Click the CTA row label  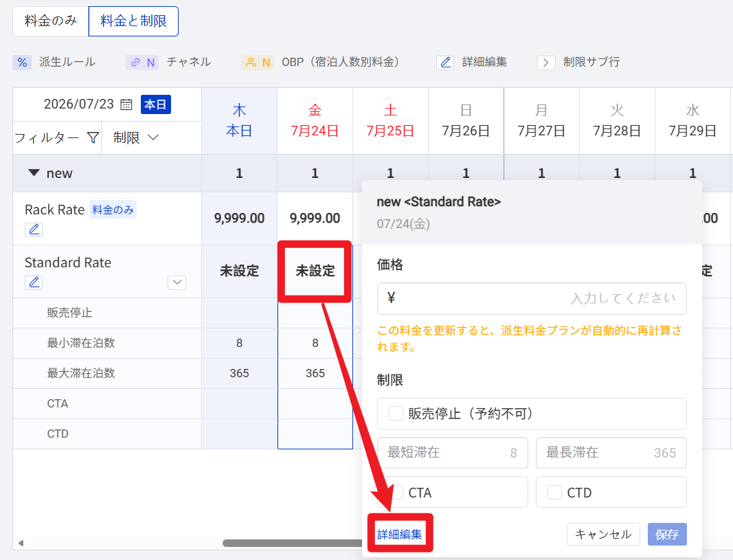tap(58, 403)
